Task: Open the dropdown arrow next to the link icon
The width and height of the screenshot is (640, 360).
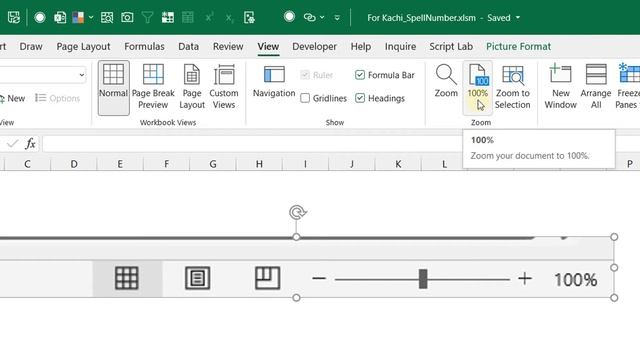Action: (322, 18)
